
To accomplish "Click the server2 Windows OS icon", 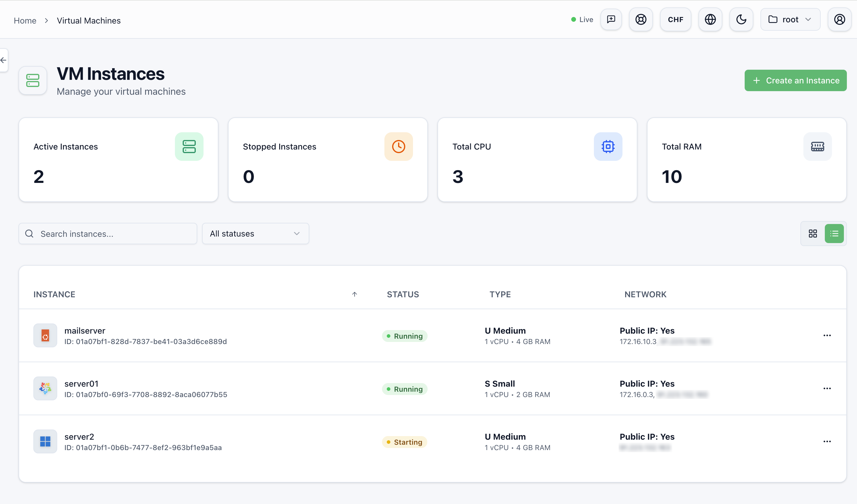I will click(x=45, y=441).
